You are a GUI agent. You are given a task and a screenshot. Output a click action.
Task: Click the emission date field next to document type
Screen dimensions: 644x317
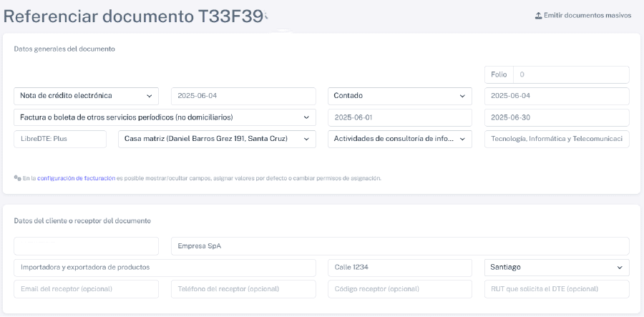pyautogui.click(x=243, y=96)
